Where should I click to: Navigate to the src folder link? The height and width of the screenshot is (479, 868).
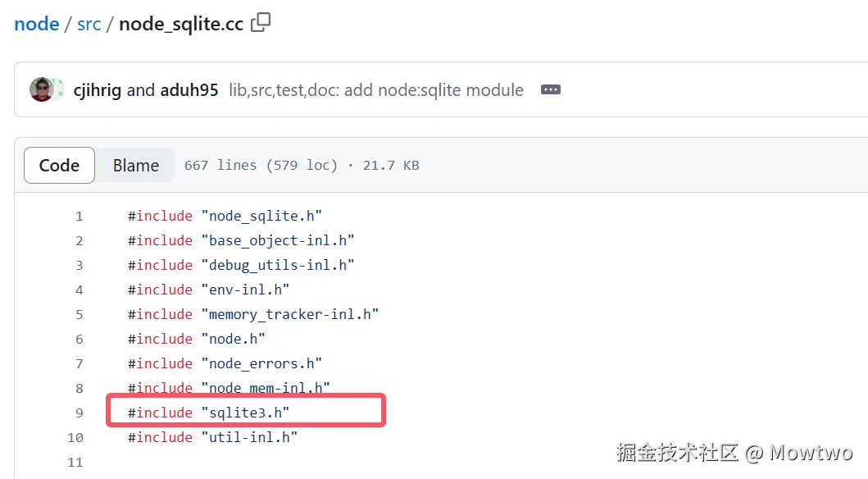point(89,24)
